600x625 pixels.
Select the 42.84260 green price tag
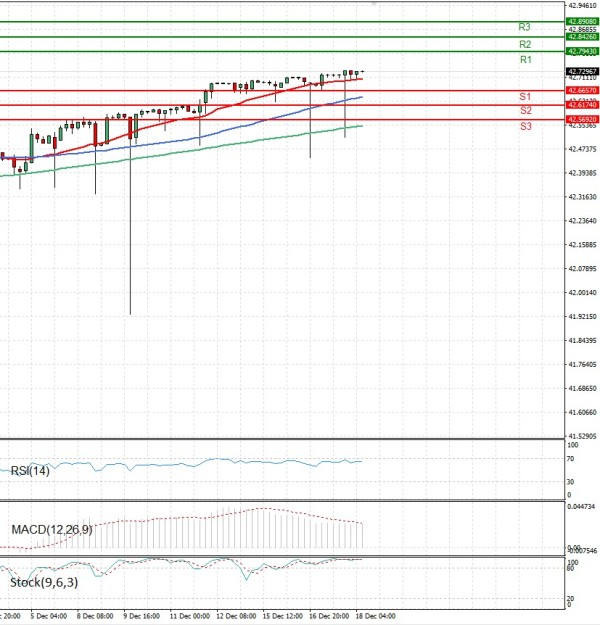pos(582,37)
